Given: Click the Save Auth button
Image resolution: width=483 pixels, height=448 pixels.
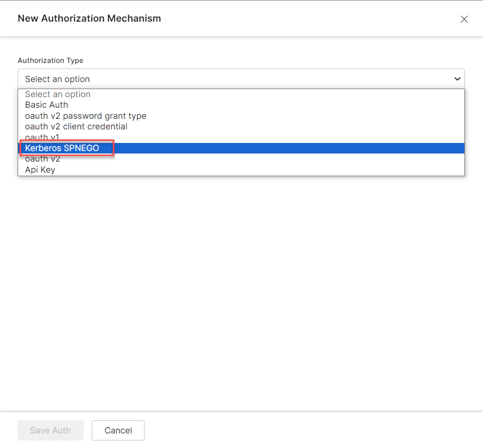Looking at the screenshot, I should point(50,430).
